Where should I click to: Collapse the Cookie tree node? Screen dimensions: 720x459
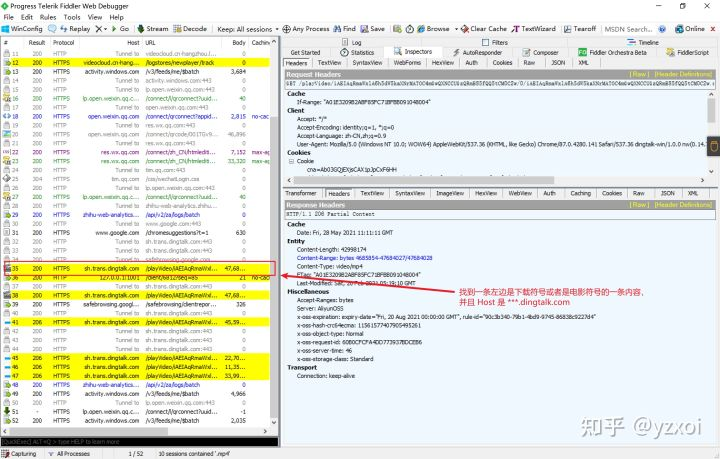(x=291, y=161)
